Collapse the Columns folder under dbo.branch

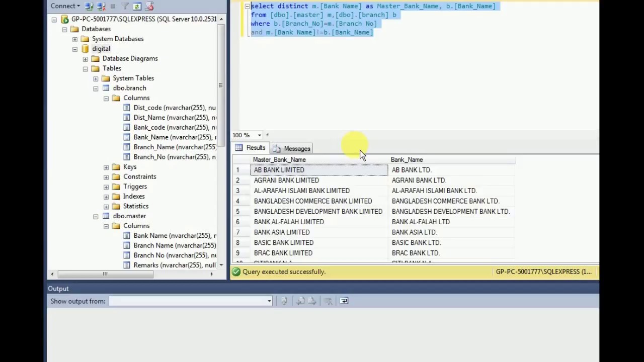click(106, 98)
